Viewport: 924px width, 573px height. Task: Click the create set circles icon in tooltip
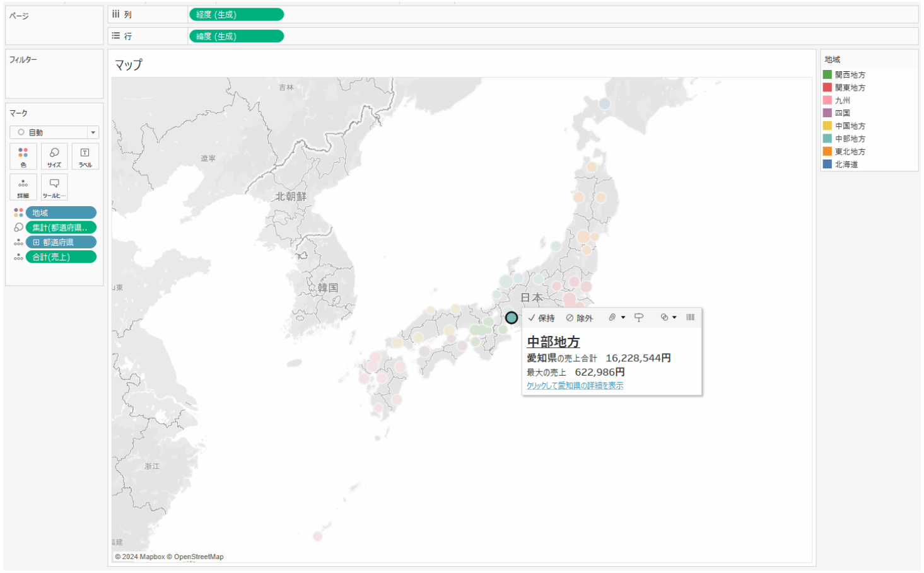coord(664,318)
